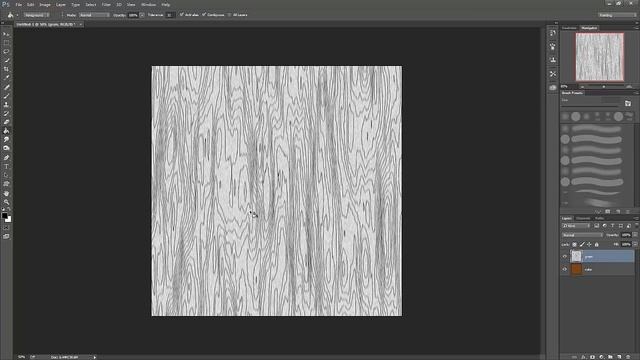Open the Filter menu
The image size is (640, 360).
pos(106,4)
